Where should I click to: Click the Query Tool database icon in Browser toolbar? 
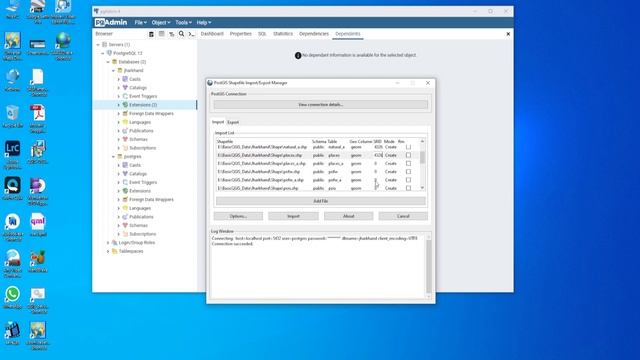(151, 34)
